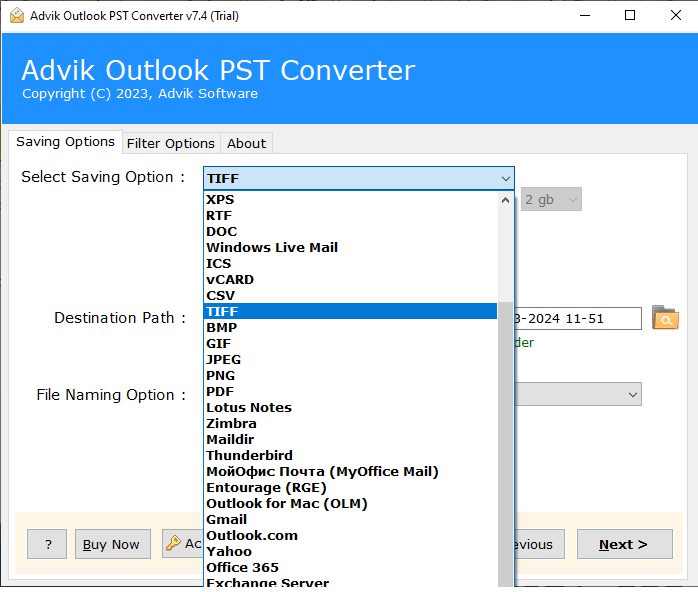Choose Yahoo from the list

(350, 552)
